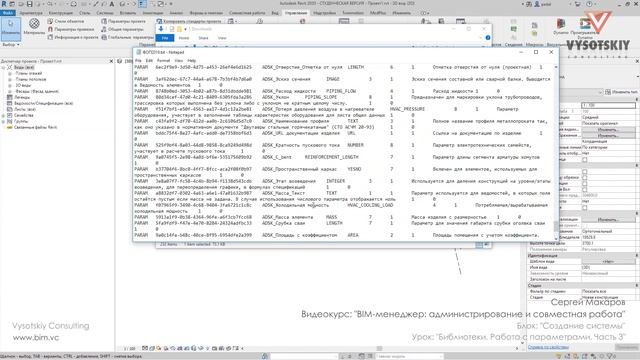
Task: Click the Explorer window File tab
Action: point(165,38)
